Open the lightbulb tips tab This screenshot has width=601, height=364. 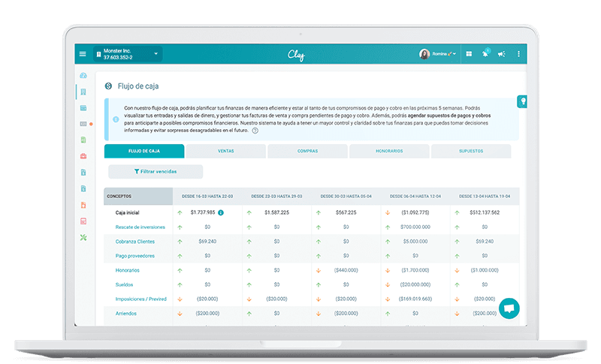(522, 101)
